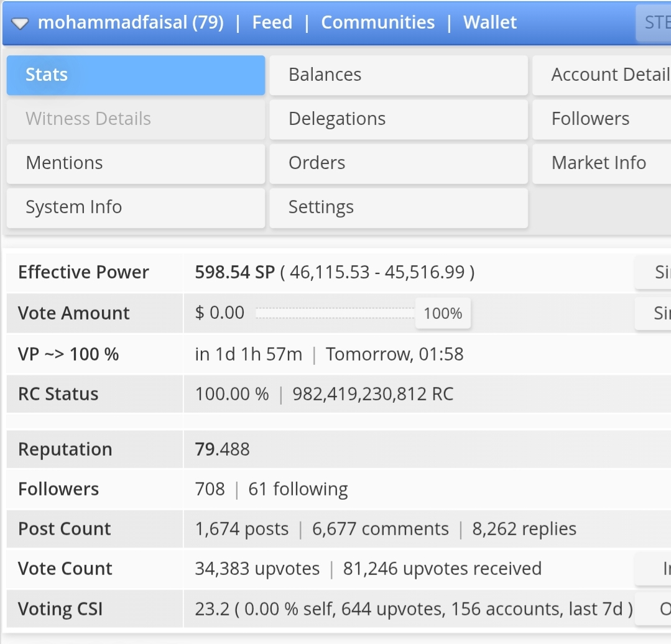Click the 708 followers count
The width and height of the screenshot is (671, 644).
click(x=210, y=489)
